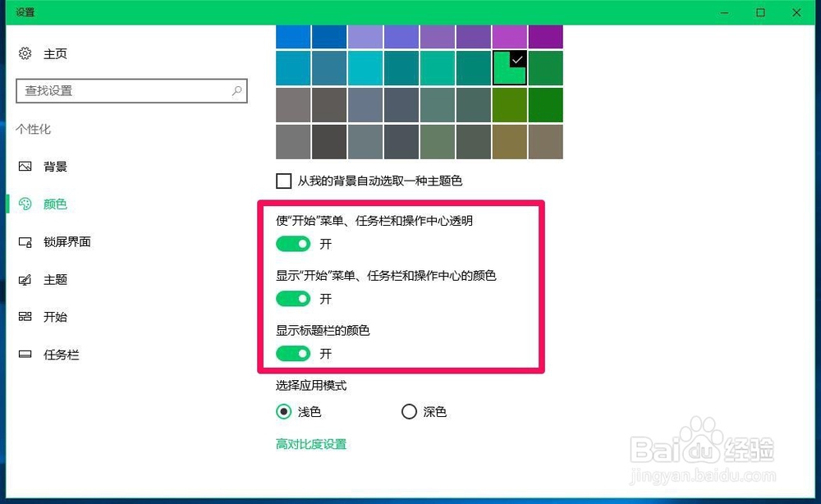Pick the dark green swatch right of the selected one

tap(546, 67)
